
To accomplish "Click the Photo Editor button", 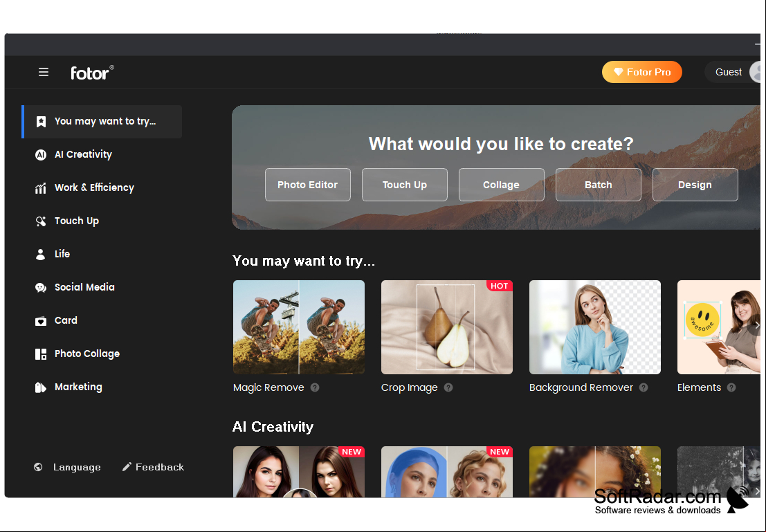I will click(x=308, y=185).
